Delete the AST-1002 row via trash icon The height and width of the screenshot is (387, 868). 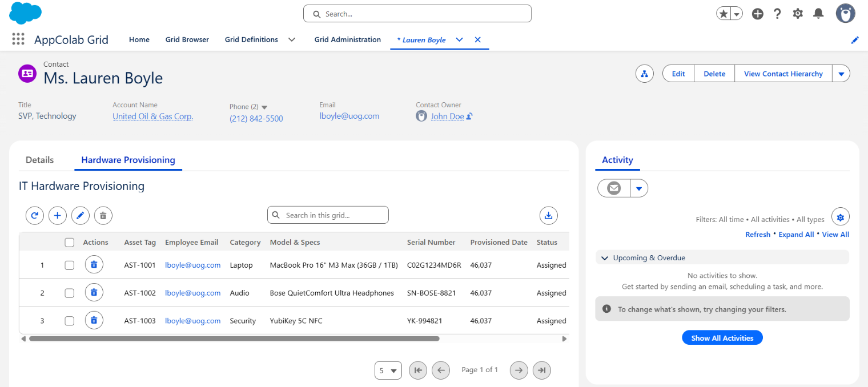tap(94, 293)
